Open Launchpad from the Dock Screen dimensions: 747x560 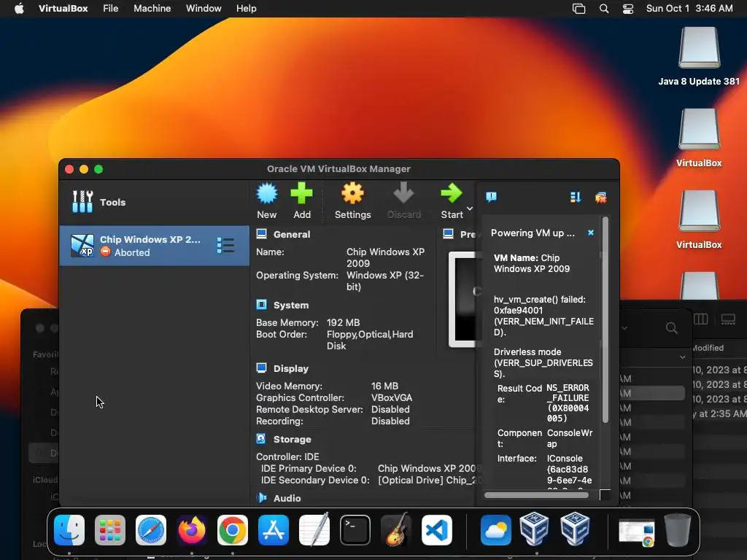tap(110, 530)
